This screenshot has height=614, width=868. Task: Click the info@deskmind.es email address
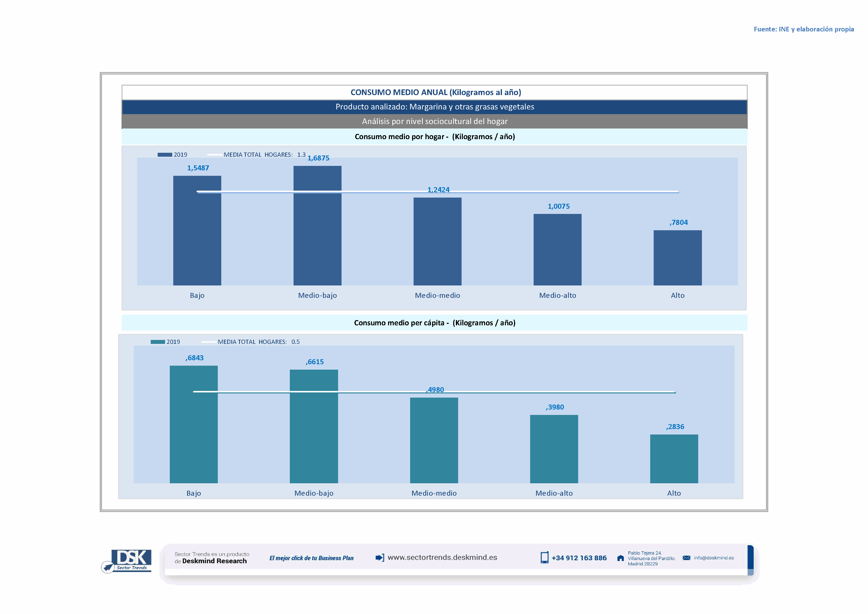[x=714, y=558]
